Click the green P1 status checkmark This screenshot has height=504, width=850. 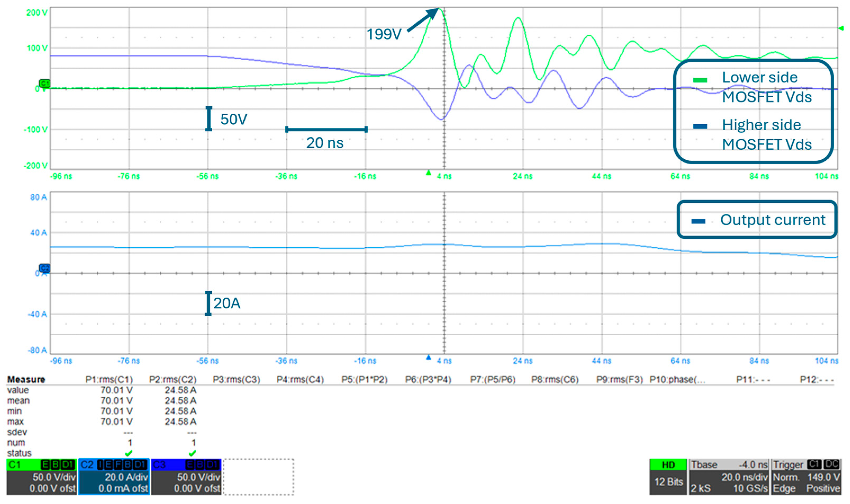(129, 453)
